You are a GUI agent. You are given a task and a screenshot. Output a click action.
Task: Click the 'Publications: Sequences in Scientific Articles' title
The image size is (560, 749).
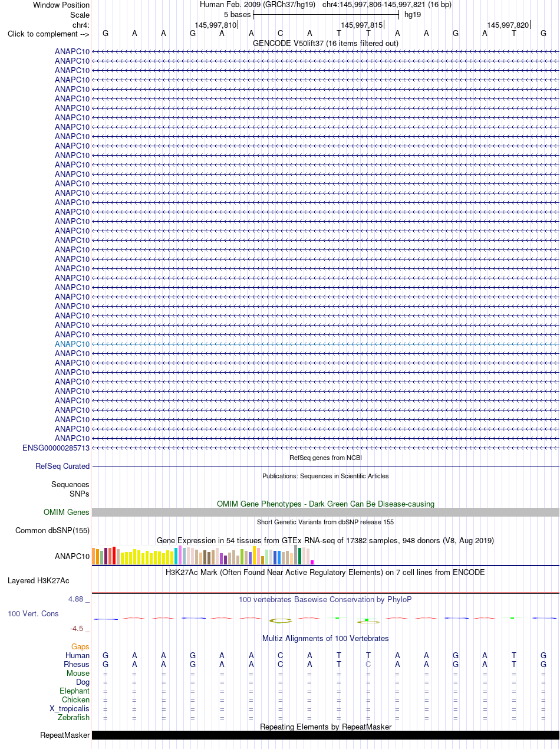tap(325, 476)
